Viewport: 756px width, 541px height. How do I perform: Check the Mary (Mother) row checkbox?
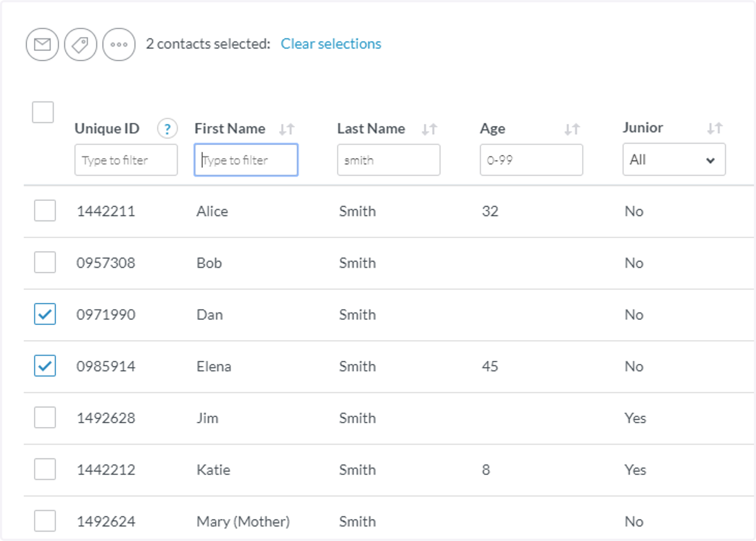click(45, 521)
